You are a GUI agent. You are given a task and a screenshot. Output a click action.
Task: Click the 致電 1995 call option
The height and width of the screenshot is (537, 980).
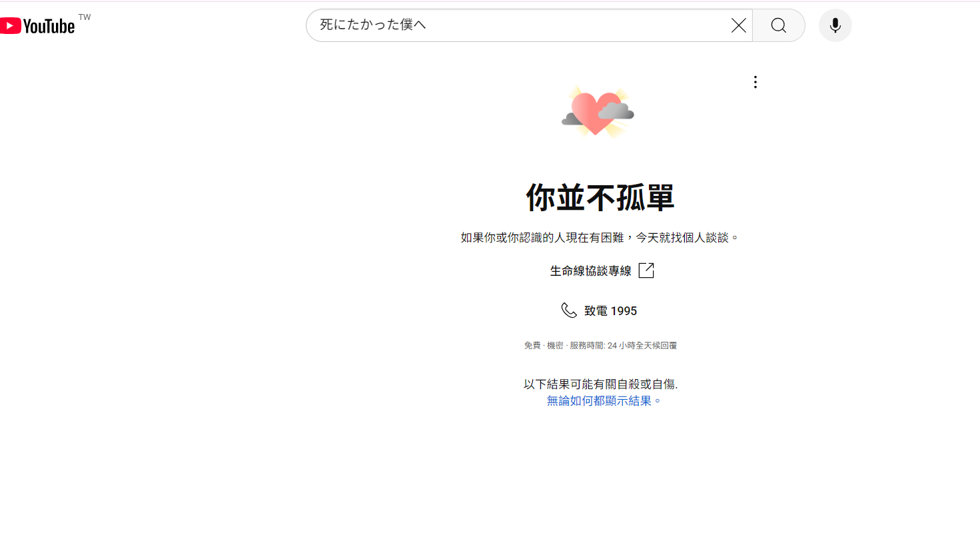[610, 311]
